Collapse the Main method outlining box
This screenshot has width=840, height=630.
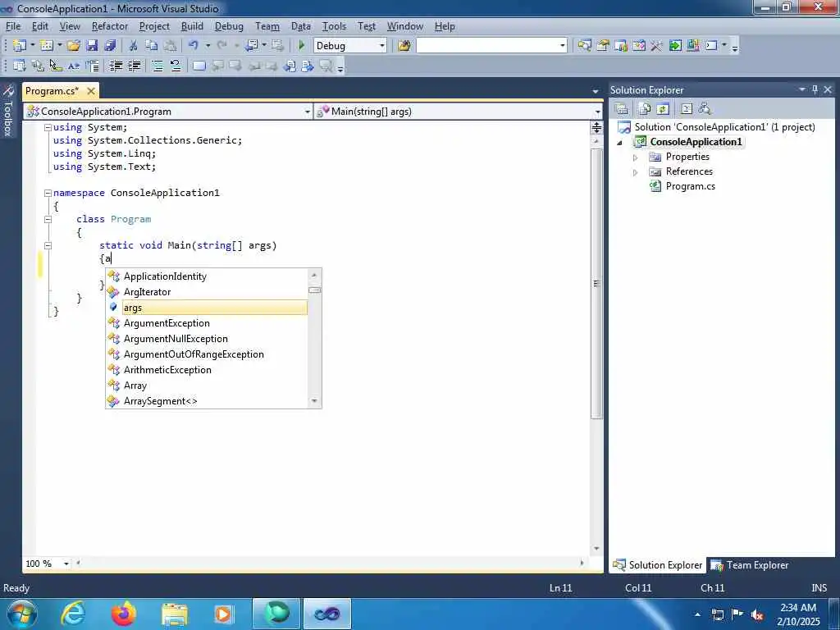[48, 245]
